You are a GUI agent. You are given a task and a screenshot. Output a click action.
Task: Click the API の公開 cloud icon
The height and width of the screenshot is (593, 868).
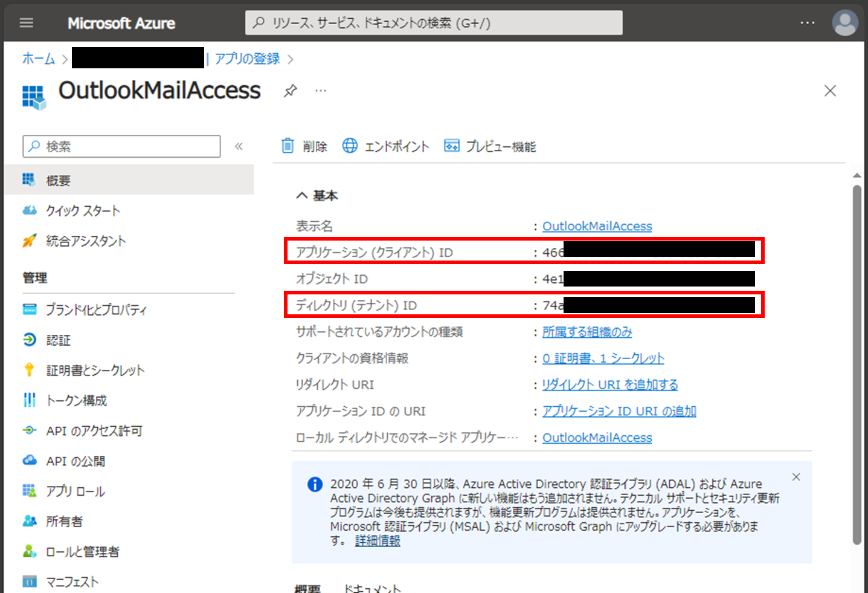(x=30, y=460)
